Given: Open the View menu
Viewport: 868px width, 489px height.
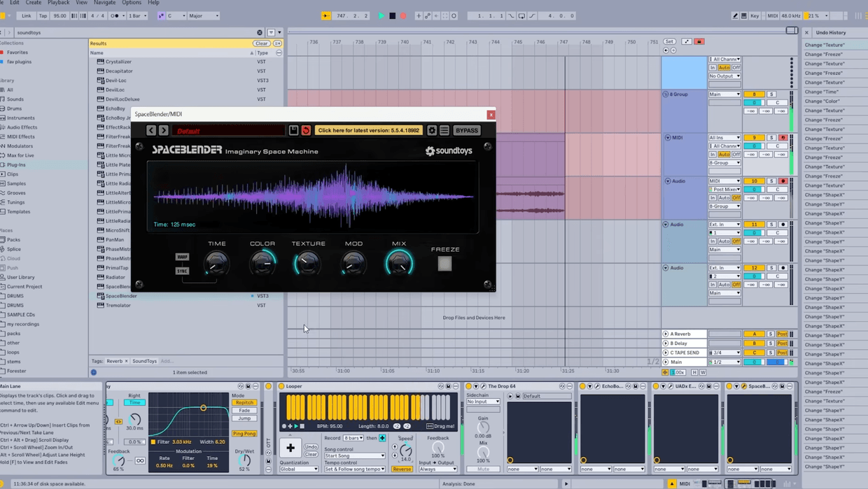Looking at the screenshot, I should pyautogui.click(x=82, y=3).
